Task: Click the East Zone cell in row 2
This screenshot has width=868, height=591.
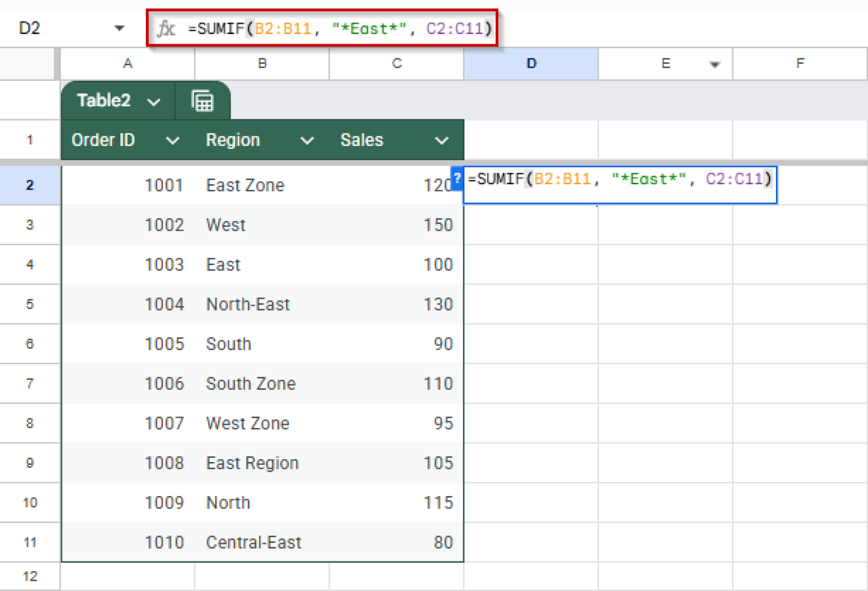Action: coord(245,185)
